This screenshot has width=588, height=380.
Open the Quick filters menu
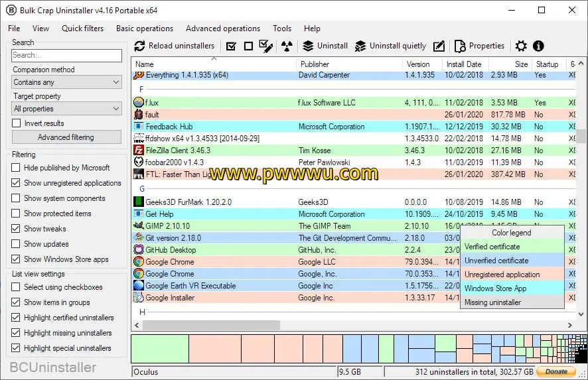pyautogui.click(x=82, y=29)
